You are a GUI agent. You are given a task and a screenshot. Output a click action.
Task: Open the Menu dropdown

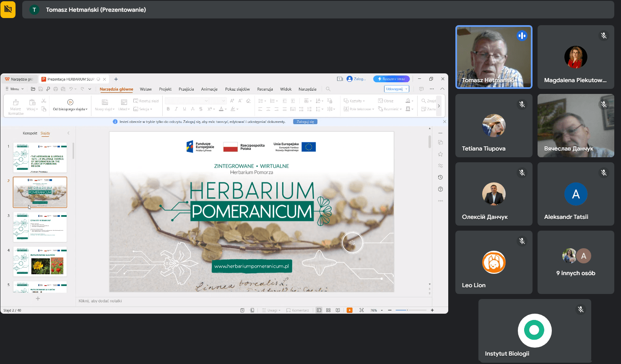point(14,89)
